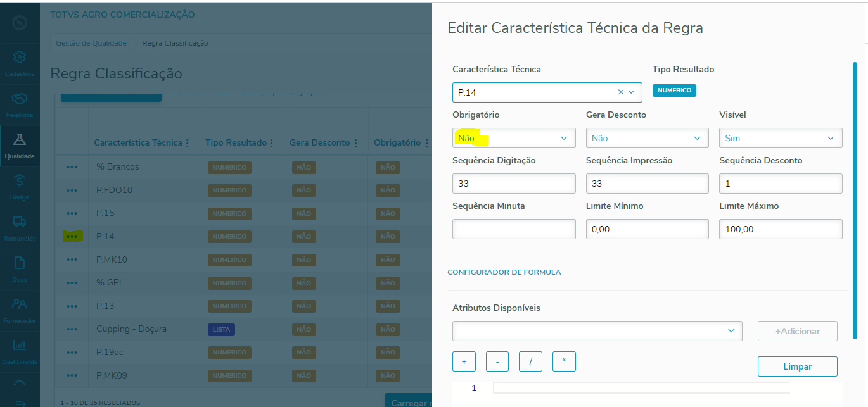Viewport: 868px width, 407px height.
Task: Click the Limite Máximo field
Action: [781, 229]
